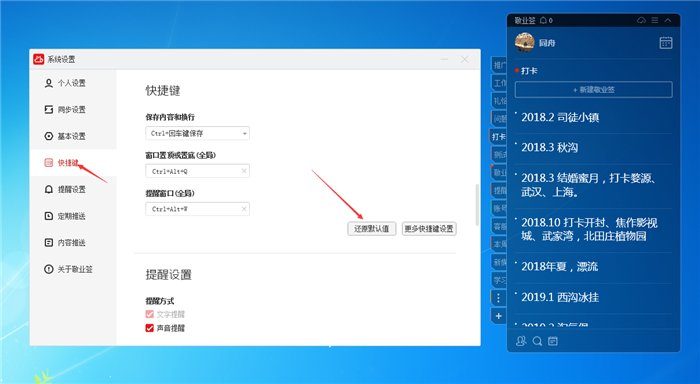Collapse the 敬业签 panel with the up chevron
The height and width of the screenshot is (384, 700).
(668, 21)
